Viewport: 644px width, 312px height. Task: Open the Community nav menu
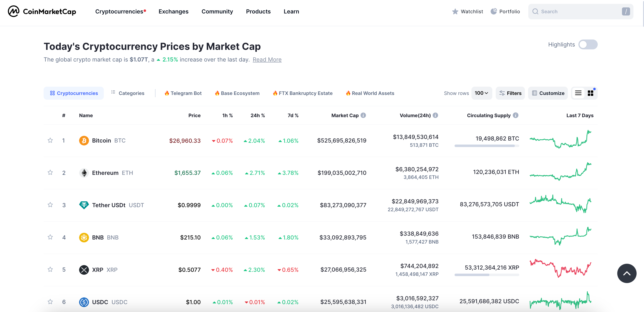coord(217,11)
